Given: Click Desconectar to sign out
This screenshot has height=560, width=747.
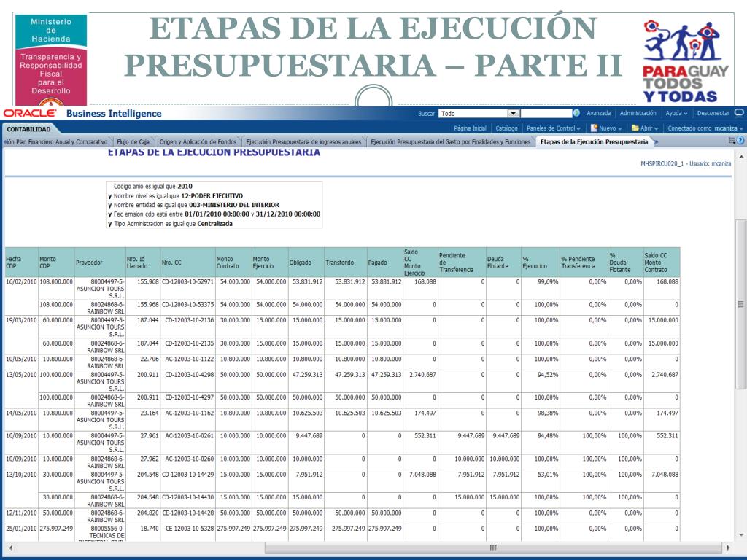Looking at the screenshot, I should pos(713,113).
